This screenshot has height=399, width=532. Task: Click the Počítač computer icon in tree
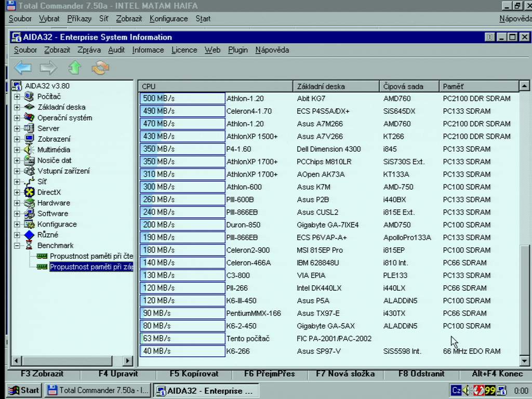tap(29, 96)
